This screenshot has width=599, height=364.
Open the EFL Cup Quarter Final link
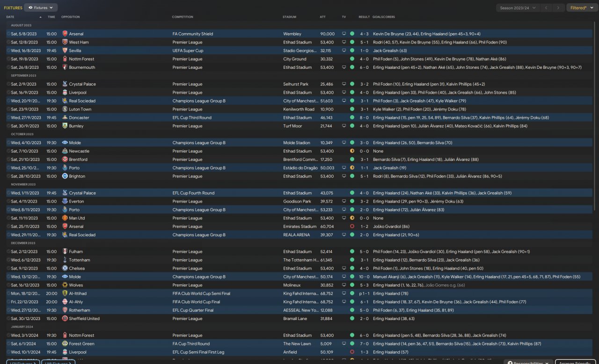(193, 310)
